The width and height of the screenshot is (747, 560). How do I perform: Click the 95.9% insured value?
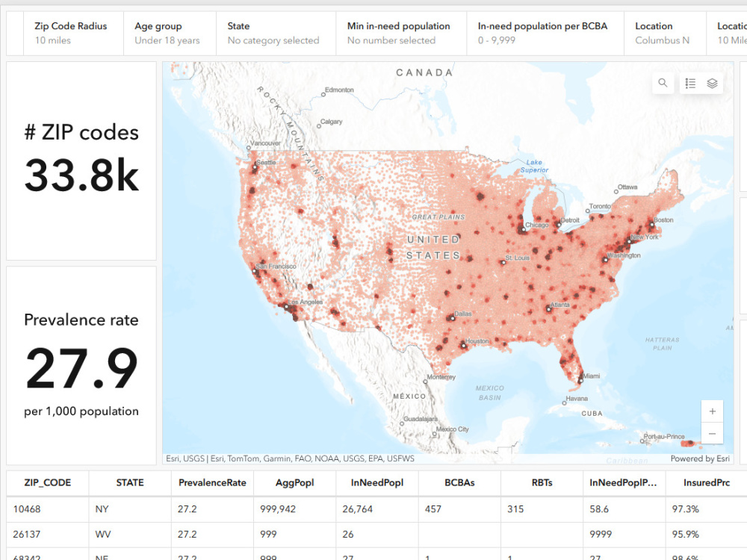pyautogui.click(x=707, y=535)
